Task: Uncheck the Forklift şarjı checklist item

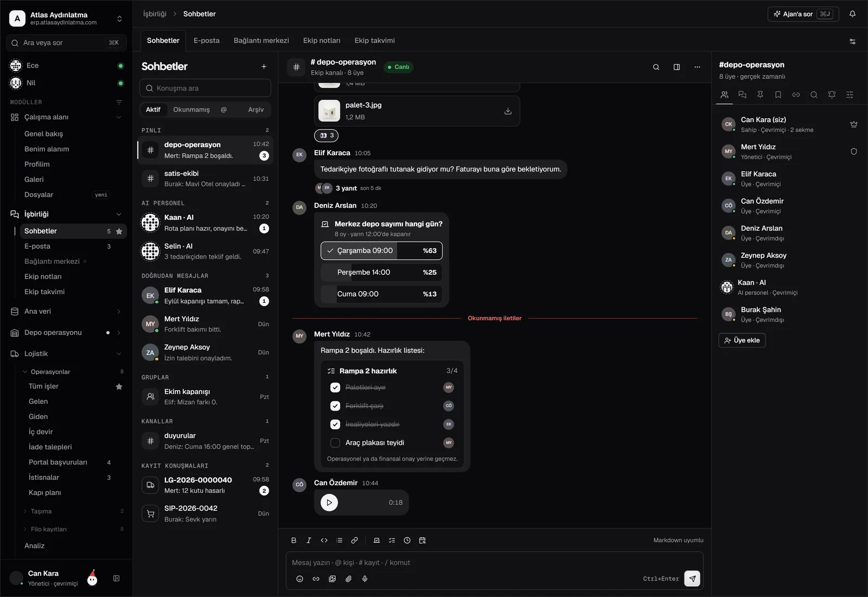Action: pos(335,406)
